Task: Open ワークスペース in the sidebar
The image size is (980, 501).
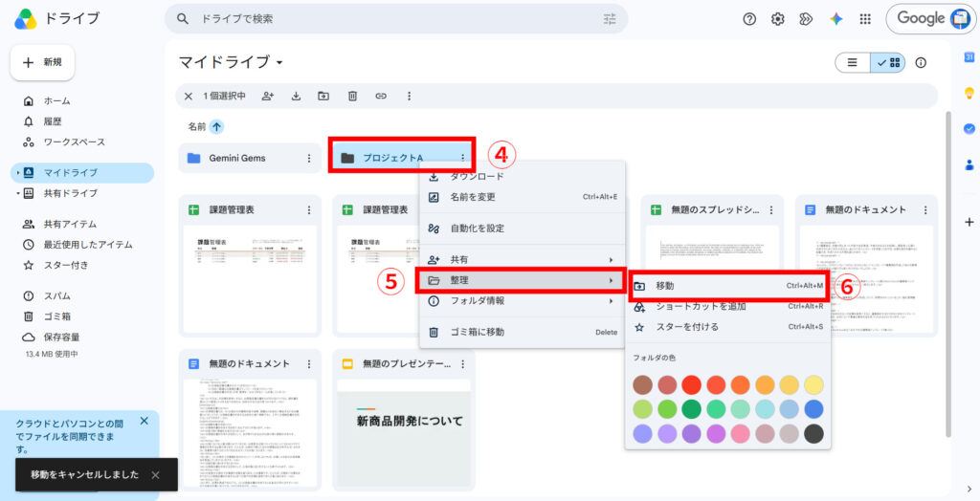Action: (82, 142)
